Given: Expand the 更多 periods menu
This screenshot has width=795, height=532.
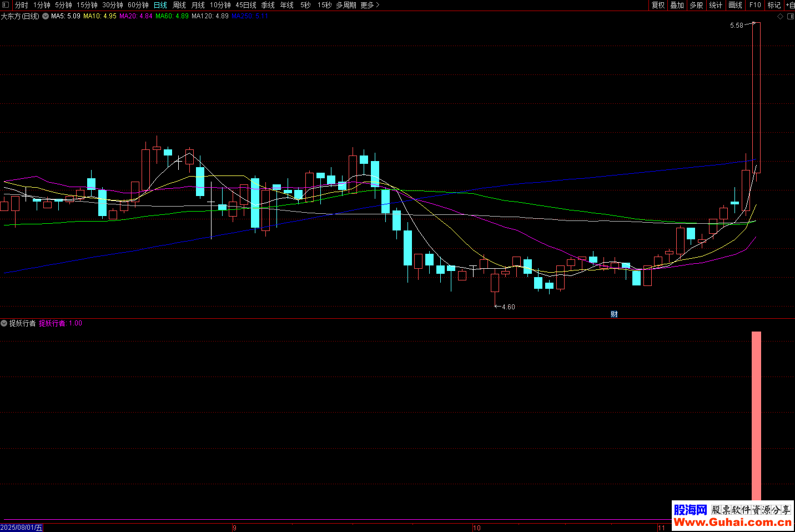Looking at the screenshot, I should point(370,5).
